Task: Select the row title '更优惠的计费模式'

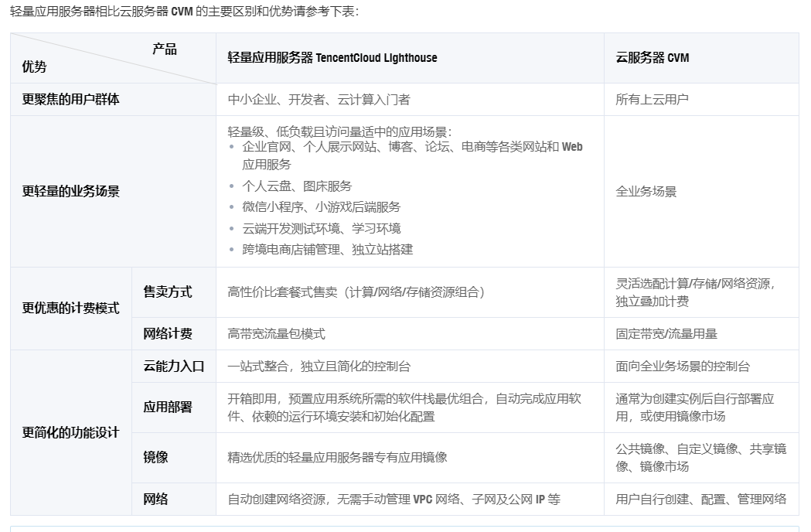Action: 70,309
